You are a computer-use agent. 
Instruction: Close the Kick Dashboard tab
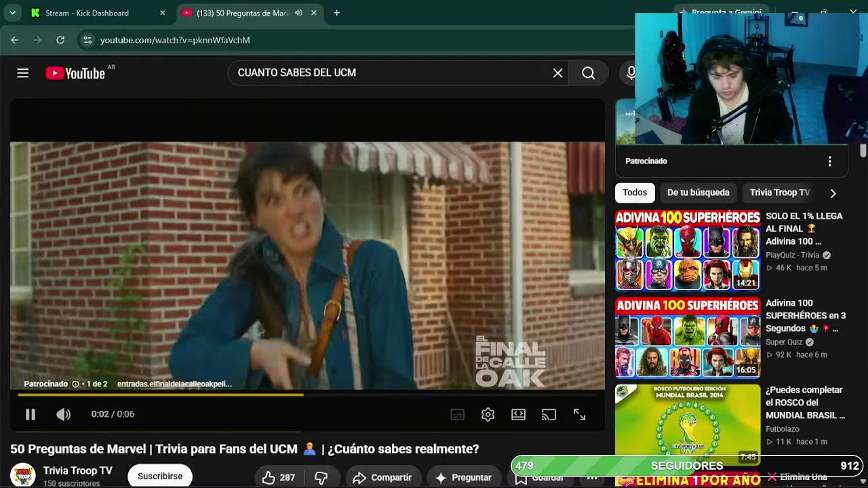click(163, 13)
